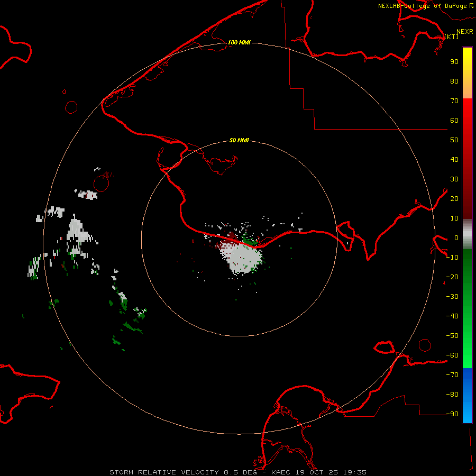476x476 pixels.
Task: Click the [KT] units label
Action: pyautogui.click(x=451, y=36)
